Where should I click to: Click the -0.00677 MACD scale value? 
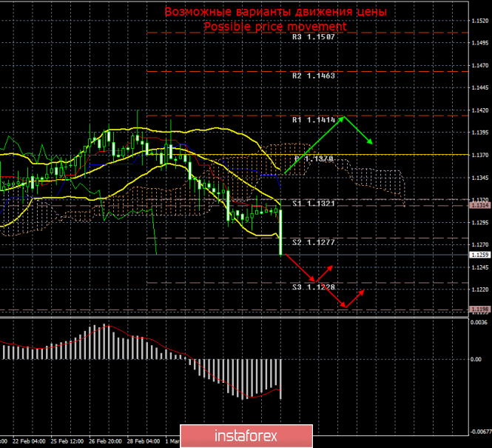(480, 432)
